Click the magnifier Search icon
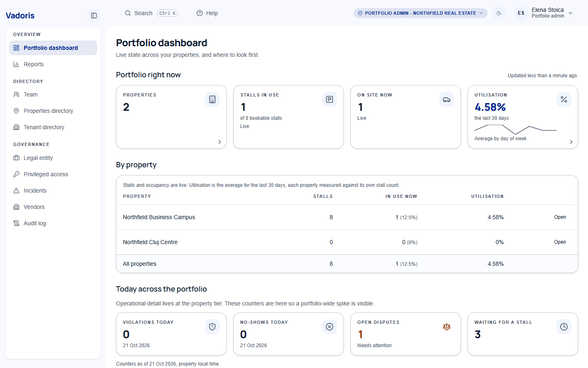The height and width of the screenshot is (368, 588). (128, 13)
